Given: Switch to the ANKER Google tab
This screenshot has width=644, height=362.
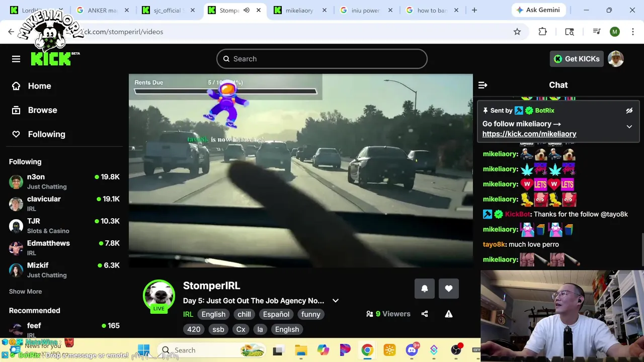Looking at the screenshot, I should coord(103,10).
